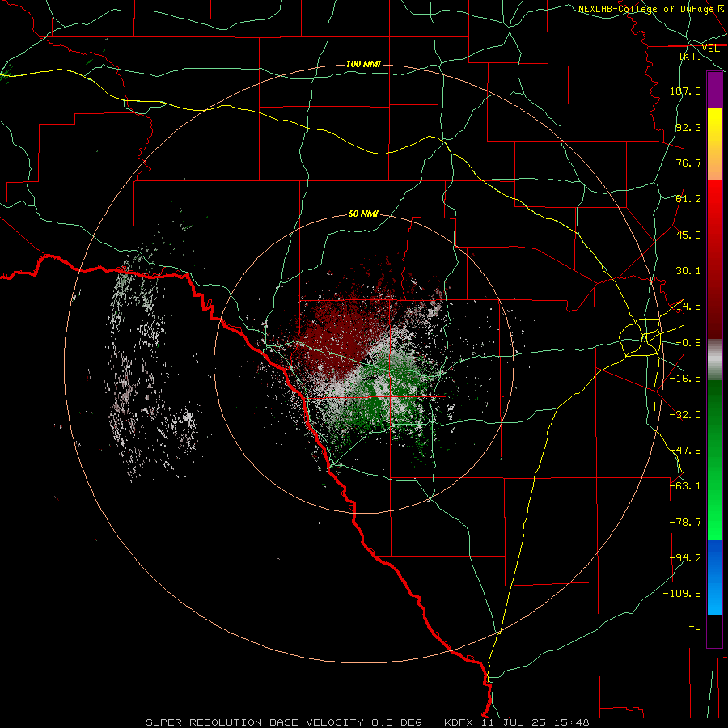Click the -16.5 velocity scale value
The image size is (728, 728).
coord(685,379)
